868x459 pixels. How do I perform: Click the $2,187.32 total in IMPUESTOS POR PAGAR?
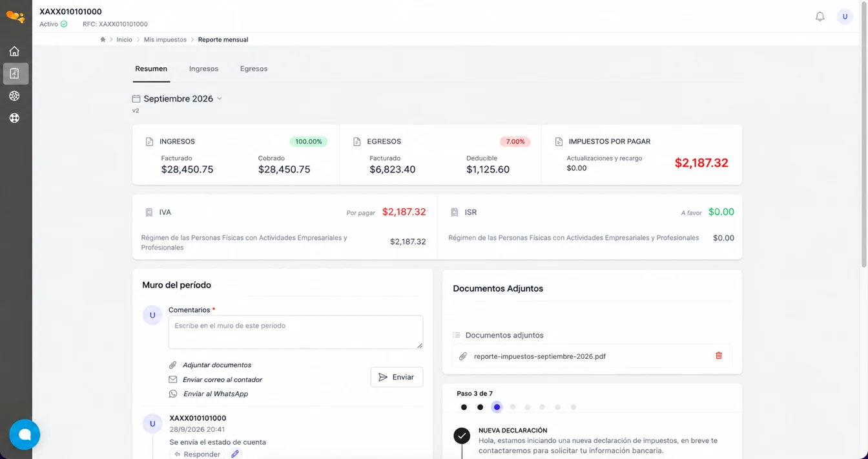coord(701,163)
